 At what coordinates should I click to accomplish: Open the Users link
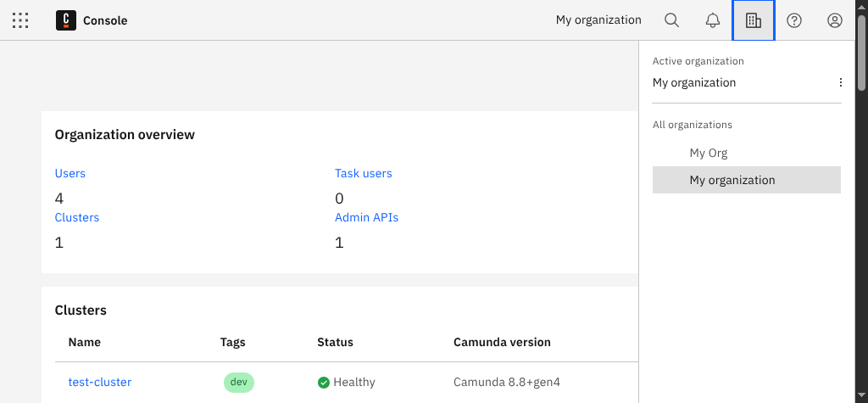[70, 174]
